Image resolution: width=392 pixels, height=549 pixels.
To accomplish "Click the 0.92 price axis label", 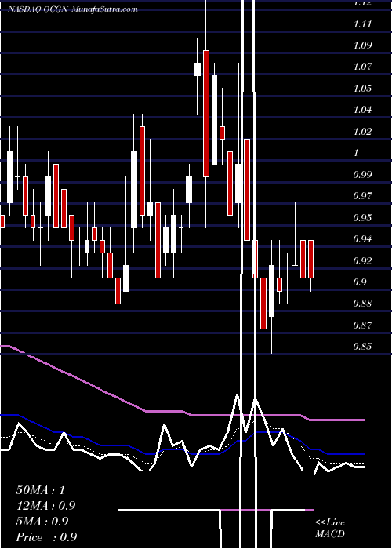I will (x=362, y=261).
